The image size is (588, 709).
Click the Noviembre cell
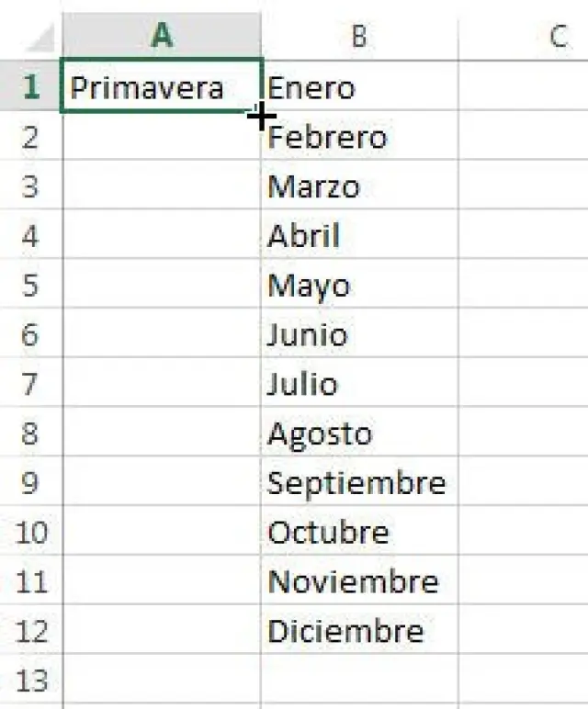point(358,581)
